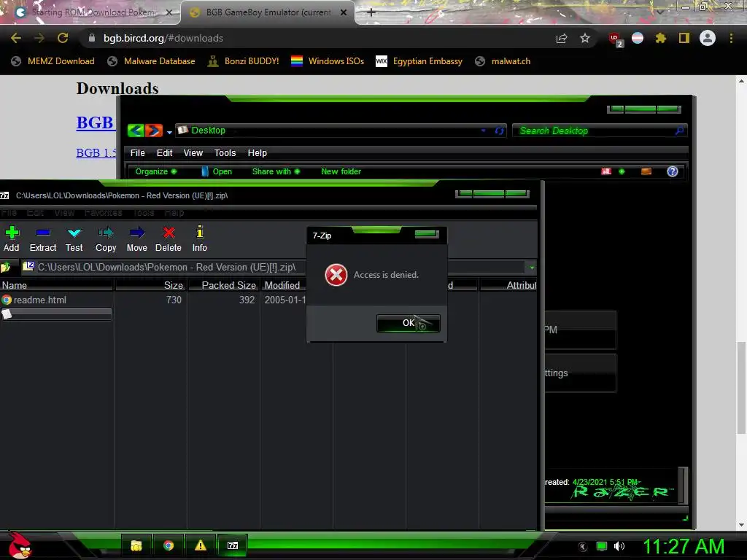Go back in the Chrome browser

(16, 38)
